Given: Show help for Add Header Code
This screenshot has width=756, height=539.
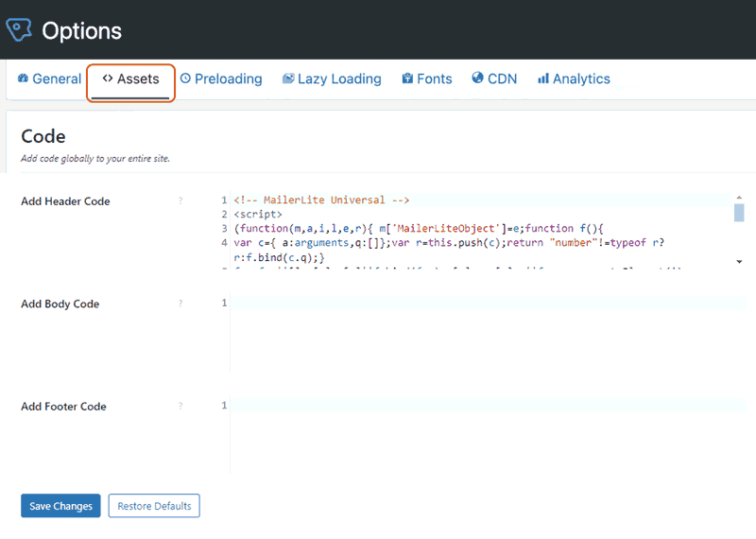Looking at the screenshot, I should 180,201.
